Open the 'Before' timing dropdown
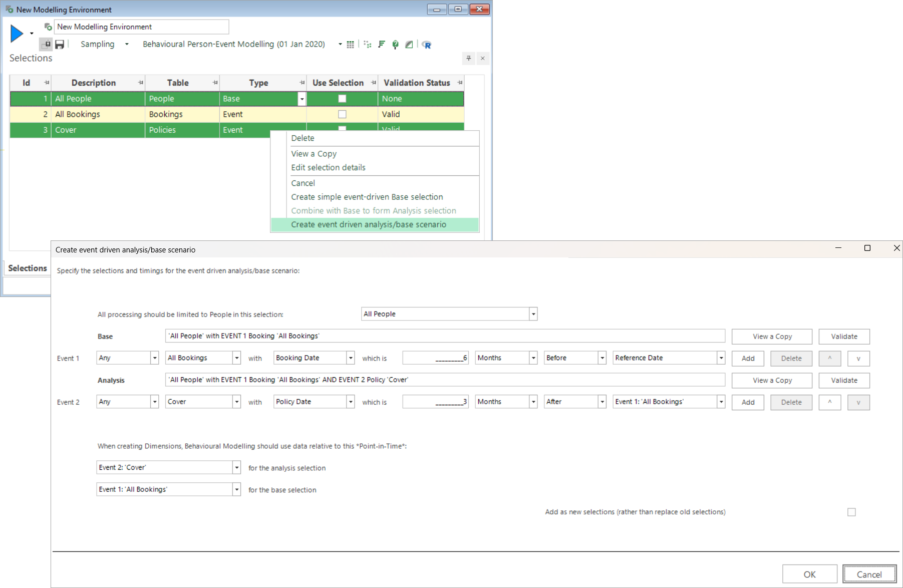Image resolution: width=903 pixels, height=588 pixels. click(x=602, y=358)
